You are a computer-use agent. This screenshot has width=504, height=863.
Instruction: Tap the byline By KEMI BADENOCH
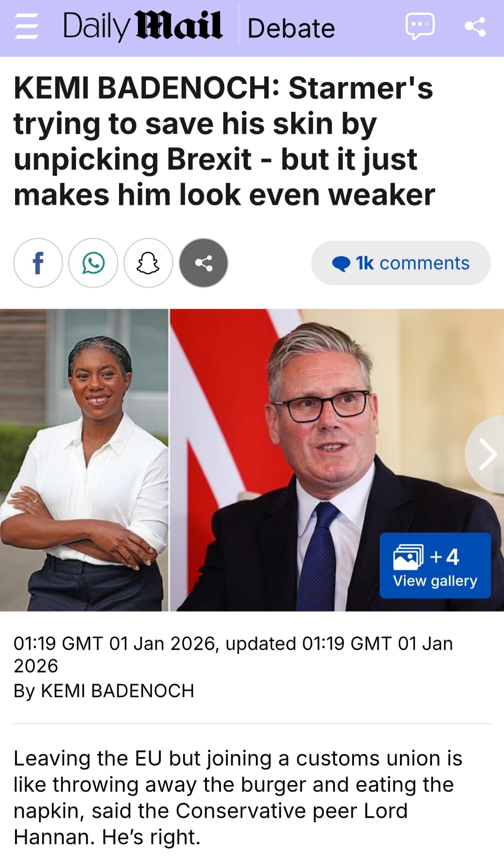click(x=104, y=691)
